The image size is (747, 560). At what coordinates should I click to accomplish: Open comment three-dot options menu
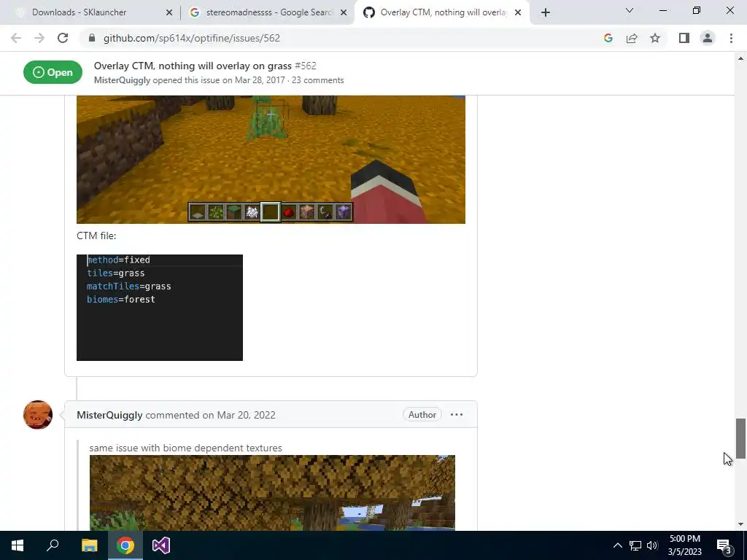[x=457, y=415]
